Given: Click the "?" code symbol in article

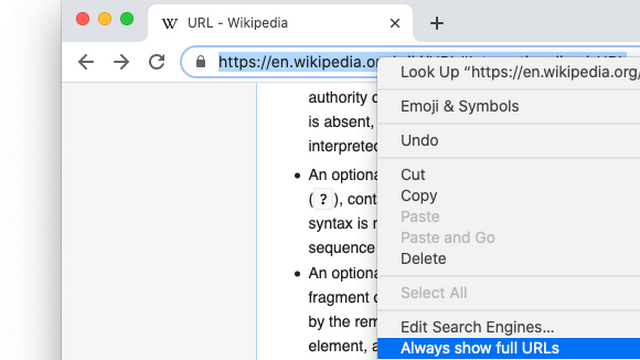Looking at the screenshot, I should (323, 200).
